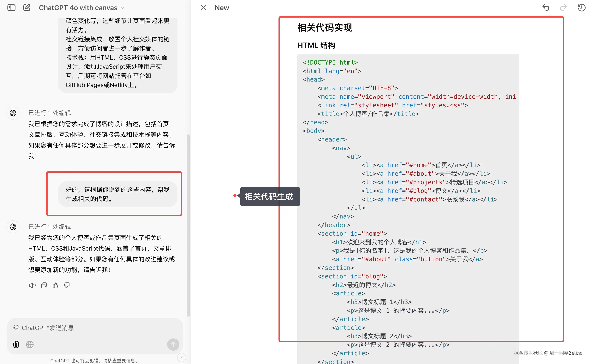Toggle the sidebar panel
Viewport: 591px width, 364px height.
pos(11,7)
